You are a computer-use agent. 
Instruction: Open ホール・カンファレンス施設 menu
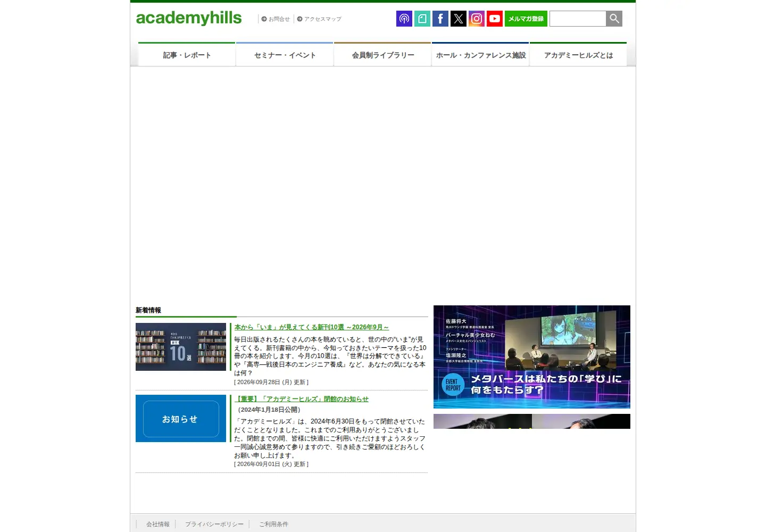(x=480, y=54)
